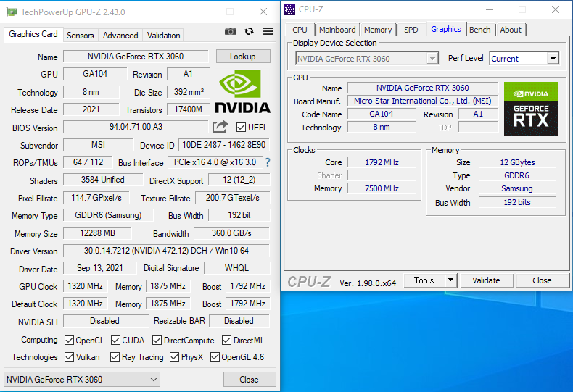The height and width of the screenshot is (392, 573).
Task: Switch to the Memory tab in CPU-Z
Action: tap(378, 30)
